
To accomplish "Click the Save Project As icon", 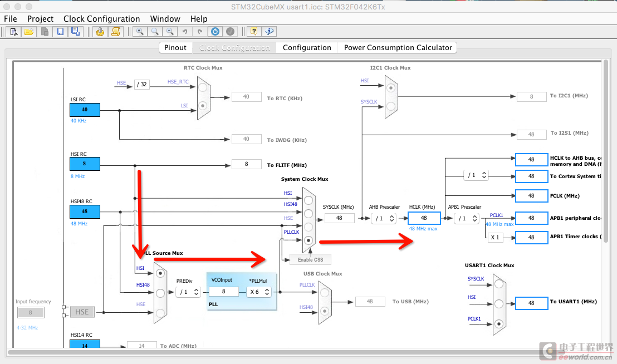I will [76, 32].
